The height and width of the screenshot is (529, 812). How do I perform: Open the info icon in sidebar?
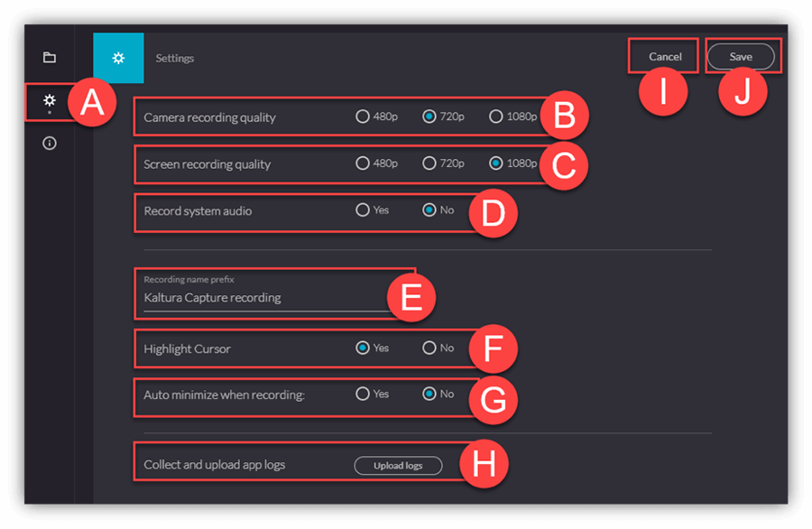(x=50, y=143)
